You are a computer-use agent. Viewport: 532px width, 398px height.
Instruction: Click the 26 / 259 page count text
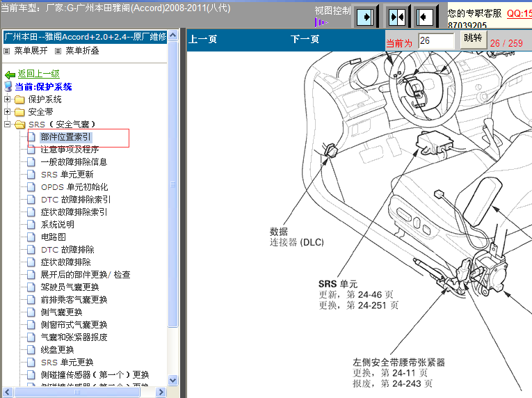(x=506, y=43)
